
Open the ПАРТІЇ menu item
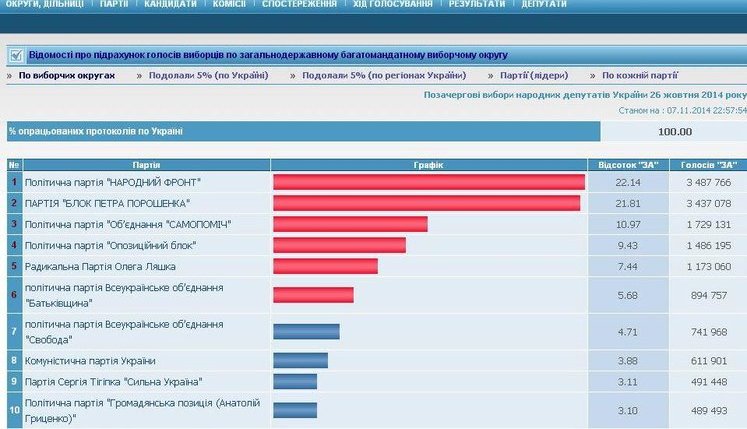pos(114,4)
